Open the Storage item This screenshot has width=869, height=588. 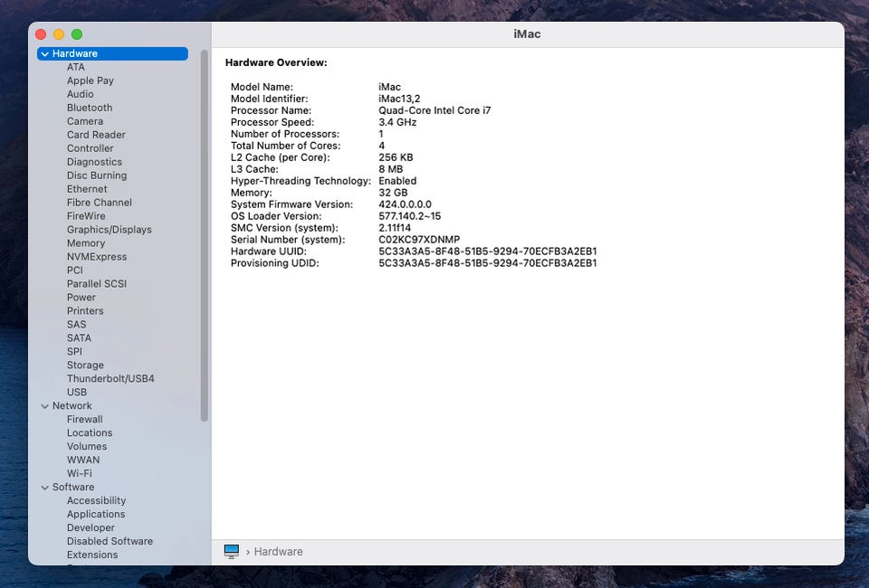[x=85, y=365]
